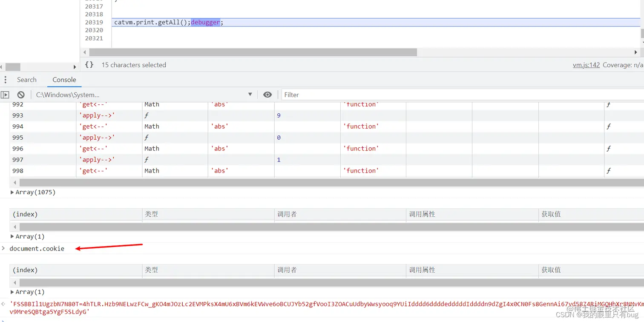
Task: Clear the console with the ban icon
Action: pyautogui.click(x=21, y=95)
